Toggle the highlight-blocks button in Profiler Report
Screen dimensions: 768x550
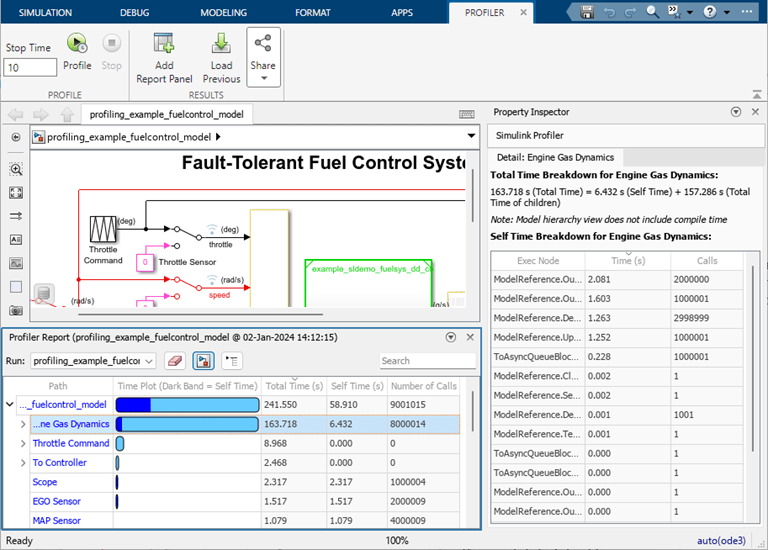[202, 361]
